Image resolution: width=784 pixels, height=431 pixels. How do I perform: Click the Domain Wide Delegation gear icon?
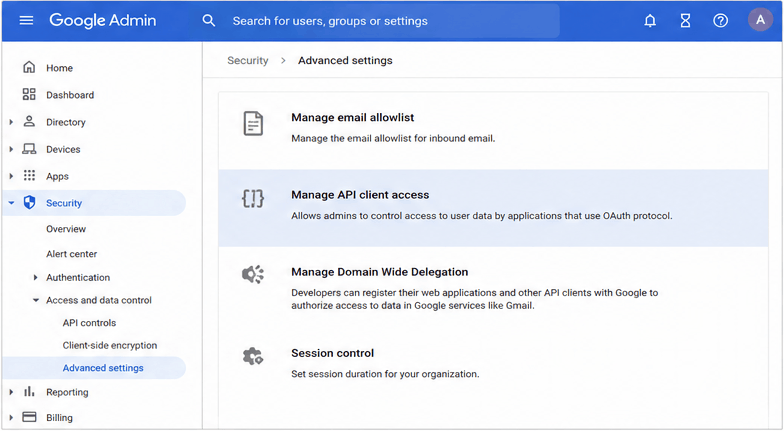click(x=253, y=274)
